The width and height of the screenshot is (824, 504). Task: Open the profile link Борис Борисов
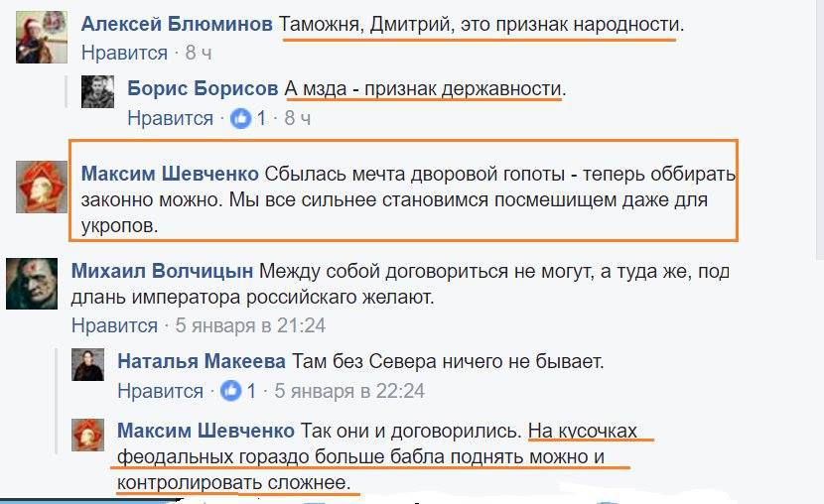pos(203,89)
